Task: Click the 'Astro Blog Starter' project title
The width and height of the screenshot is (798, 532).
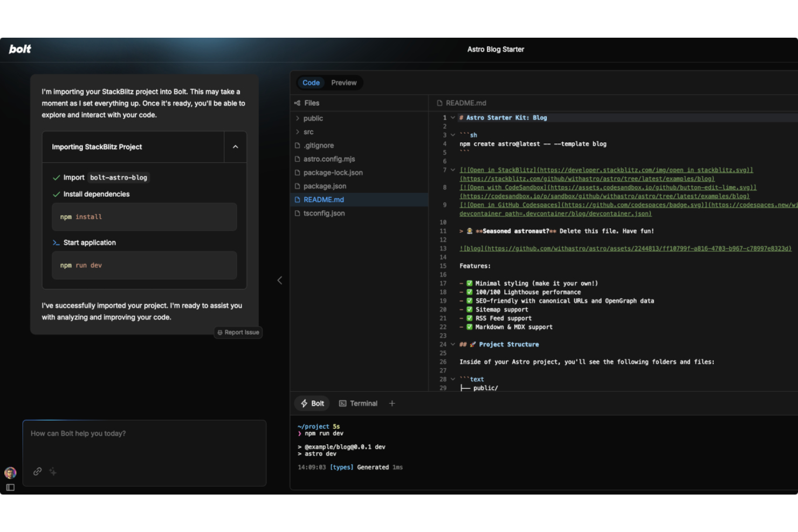Action: pos(496,49)
